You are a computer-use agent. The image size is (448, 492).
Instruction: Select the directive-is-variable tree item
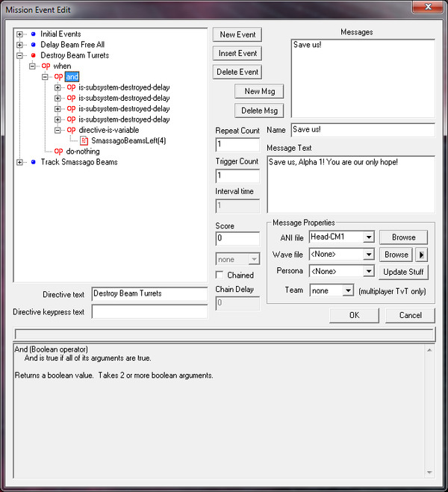108,130
